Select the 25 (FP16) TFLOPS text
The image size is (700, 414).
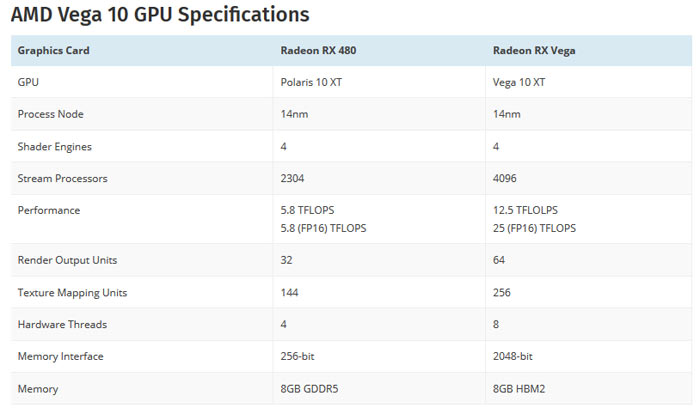(534, 228)
